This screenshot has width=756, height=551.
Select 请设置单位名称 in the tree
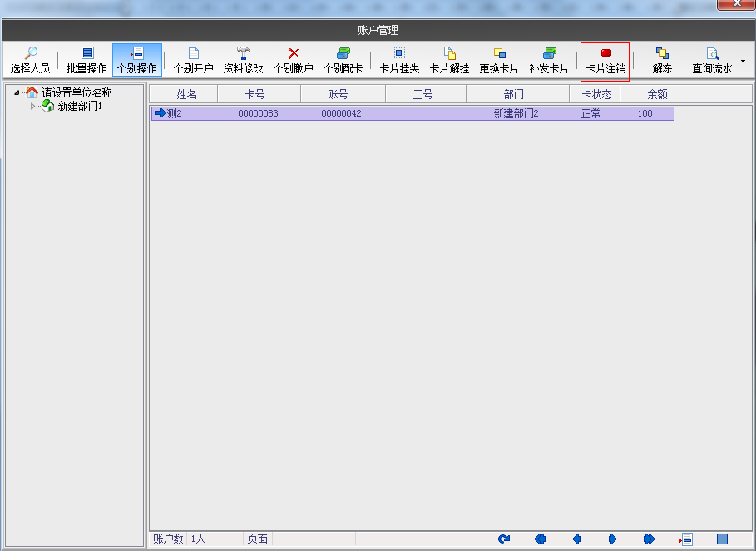(77, 92)
